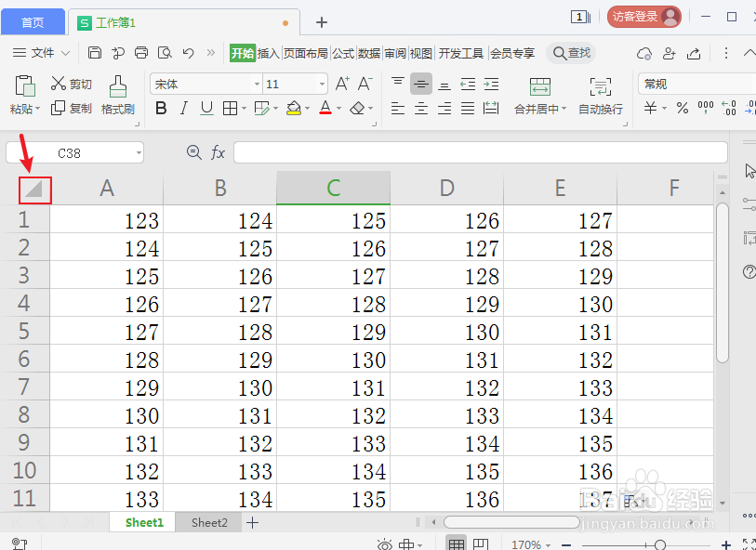Toggle Underline formatting

click(x=206, y=109)
